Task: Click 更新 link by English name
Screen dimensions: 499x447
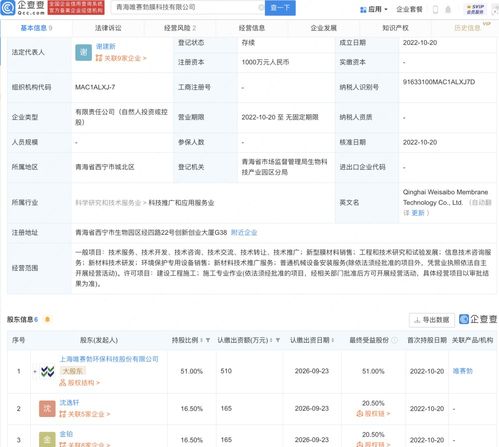Action: click(x=418, y=213)
